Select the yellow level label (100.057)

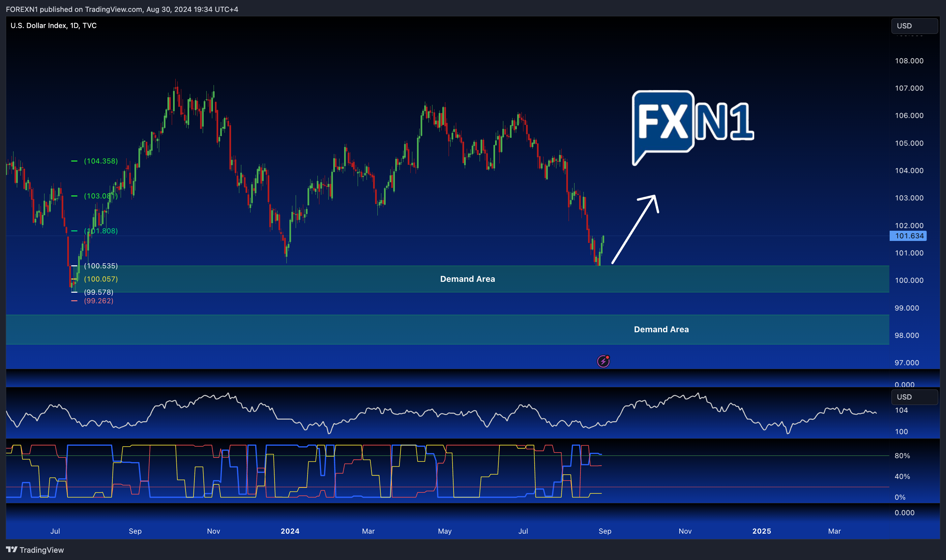coord(101,279)
